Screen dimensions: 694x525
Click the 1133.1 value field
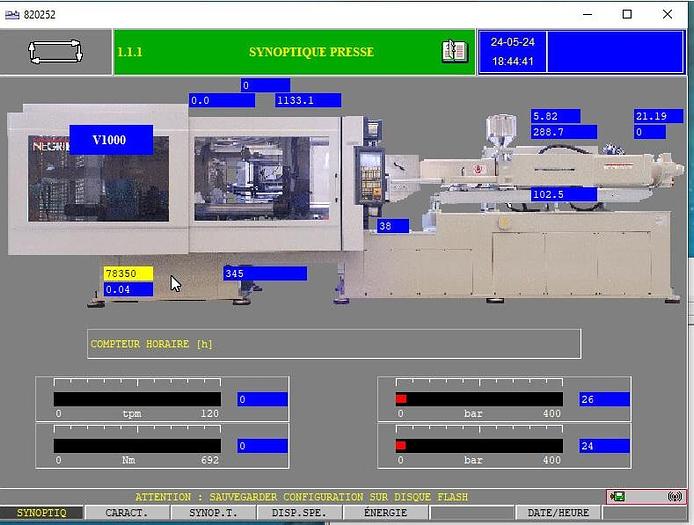pos(308,100)
